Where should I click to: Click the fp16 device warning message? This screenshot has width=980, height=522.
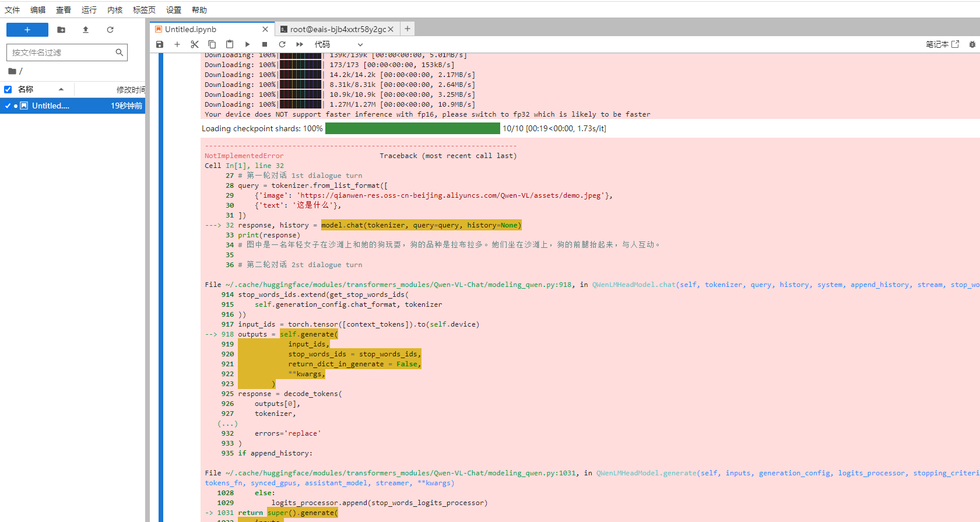427,114
